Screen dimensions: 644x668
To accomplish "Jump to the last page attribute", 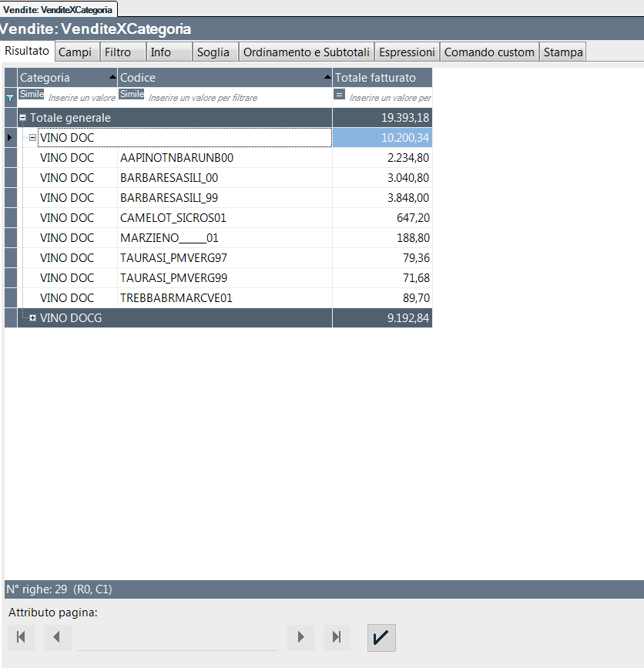I will tap(337, 637).
